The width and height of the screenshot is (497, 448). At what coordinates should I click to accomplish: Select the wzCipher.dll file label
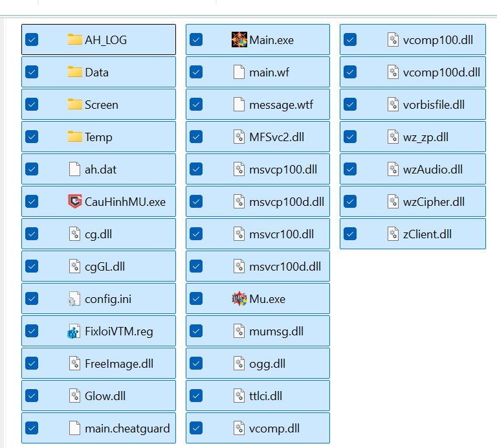(x=434, y=202)
